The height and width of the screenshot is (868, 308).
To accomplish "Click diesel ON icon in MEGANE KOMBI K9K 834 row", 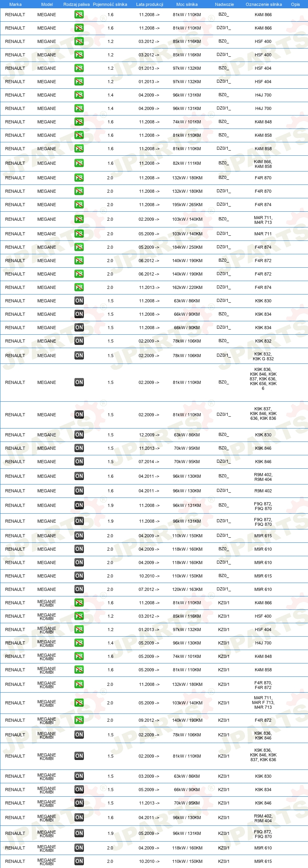I will (79, 790).
